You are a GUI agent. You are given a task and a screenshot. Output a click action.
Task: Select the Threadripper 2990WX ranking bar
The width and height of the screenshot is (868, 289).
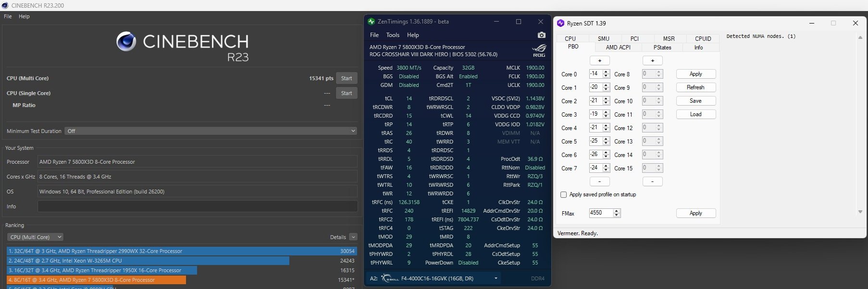182,251
